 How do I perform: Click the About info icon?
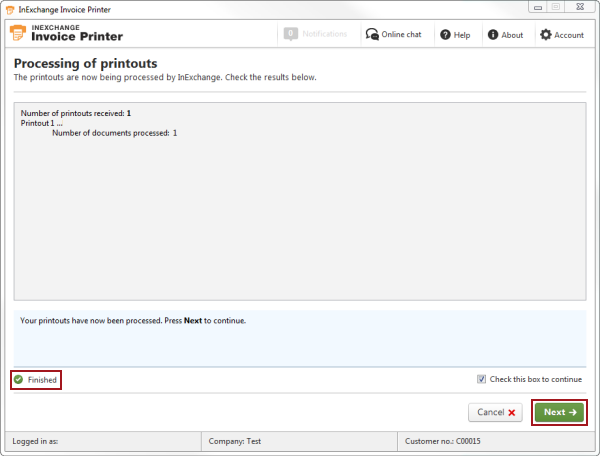point(493,35)
